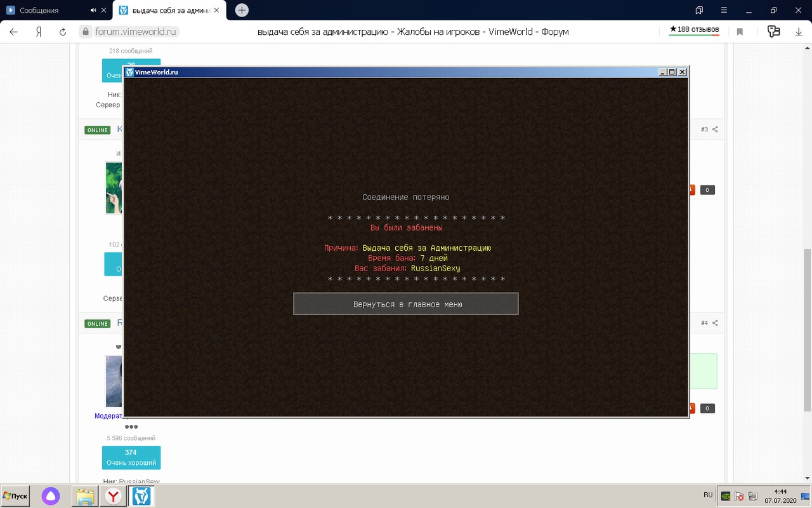Click the '0' rating counter on post #3
The height and width of the screenshot is (508, 812).
tap(707, 190)
